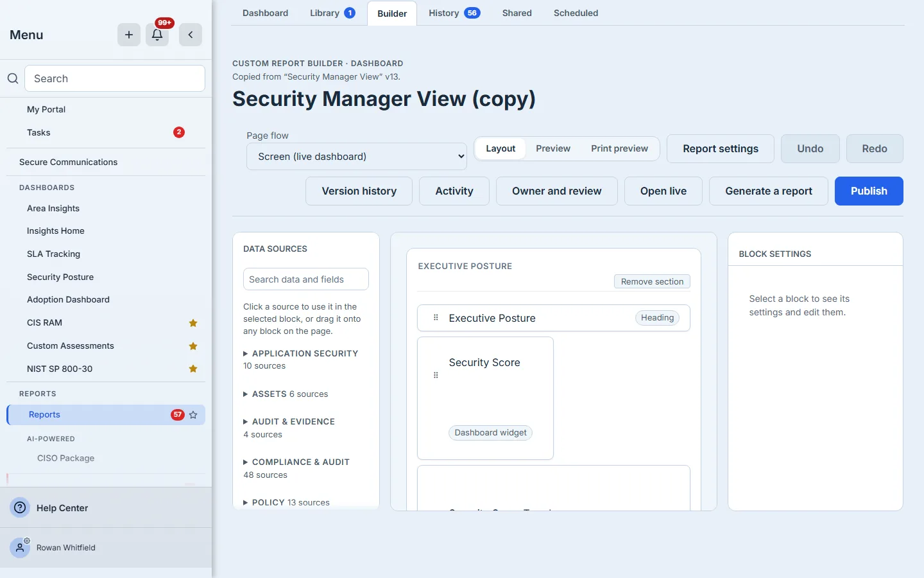Screen dimensions: 924x578
Task: Switch to Preview view mode
Action: pyautogui.click(x=553, y=148)
